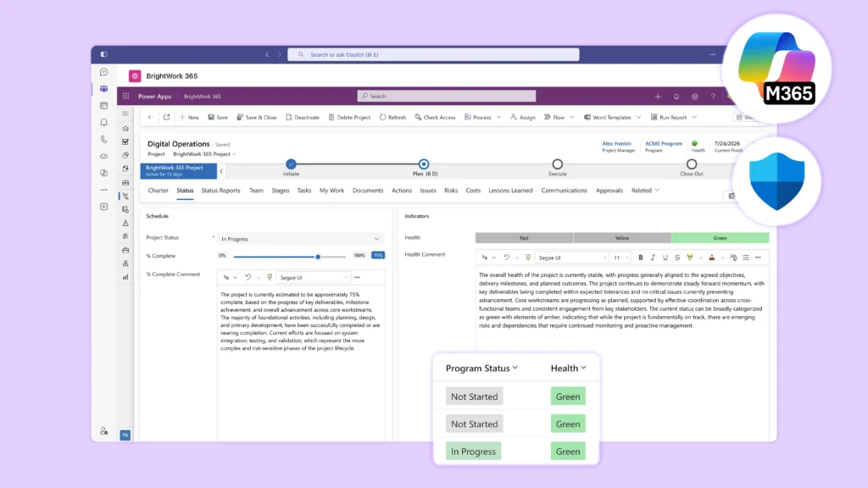Open Health column header dropdown
Image resolution: width=868 pixels, height=488 pixels.
click(583, 368)
